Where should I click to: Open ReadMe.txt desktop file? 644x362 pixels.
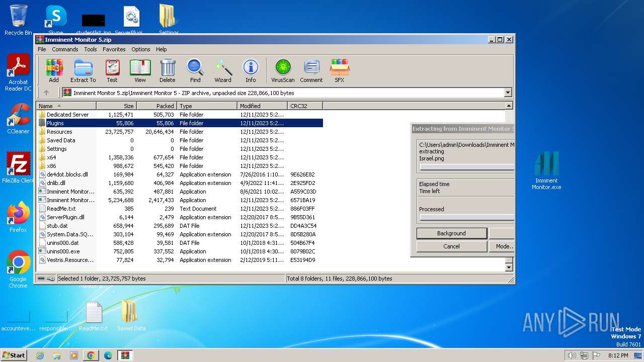[x=94, y=316]
